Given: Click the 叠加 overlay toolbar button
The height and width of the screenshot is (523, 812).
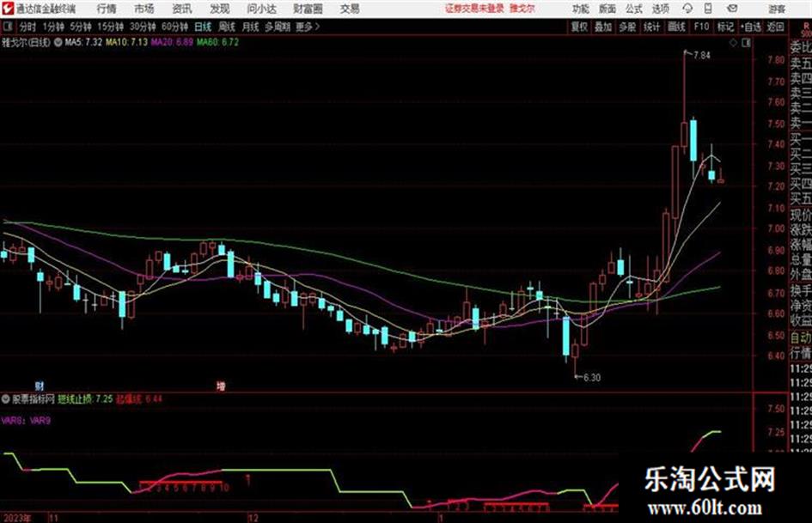Looking at the screenshot, I should tap(603, 27).
